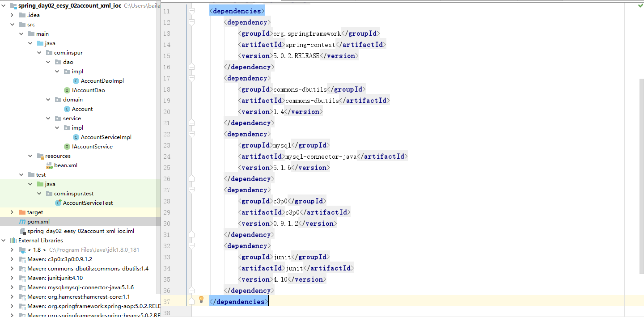Viewport: 644px width, 317px height.
Task: Collapse the dao package
Action: point(48,62)
